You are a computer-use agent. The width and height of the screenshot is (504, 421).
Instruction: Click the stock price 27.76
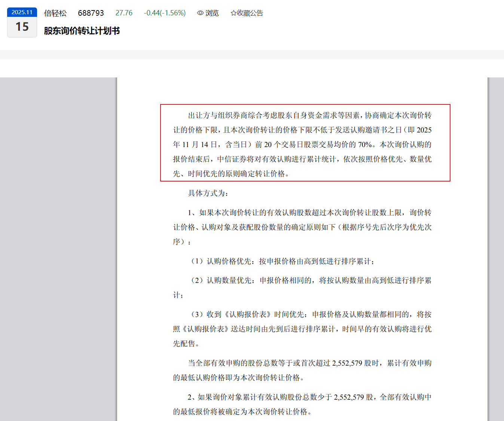(124, 13)
